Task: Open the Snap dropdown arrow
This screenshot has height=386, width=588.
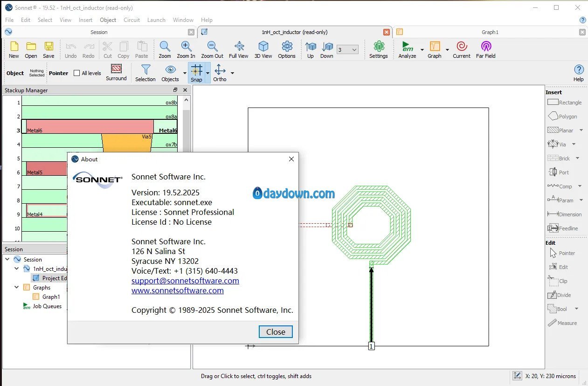Action: [x=208, y=73]
